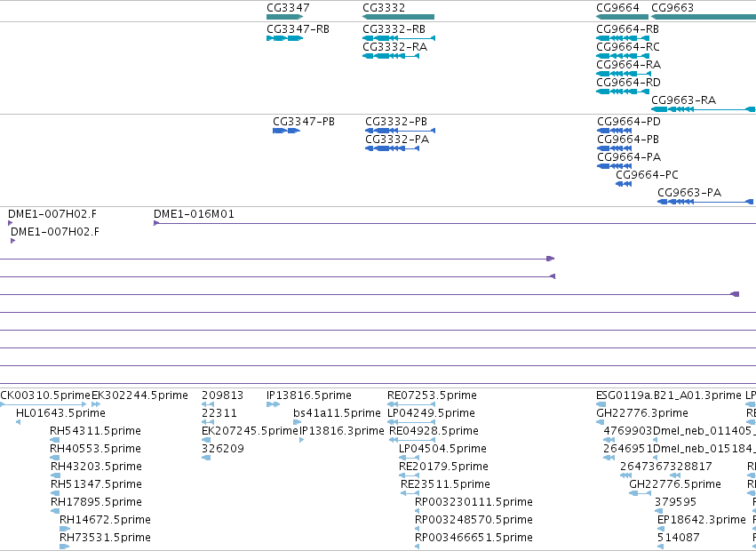Select the CG9664-RB transcript label

pos(628,29)
